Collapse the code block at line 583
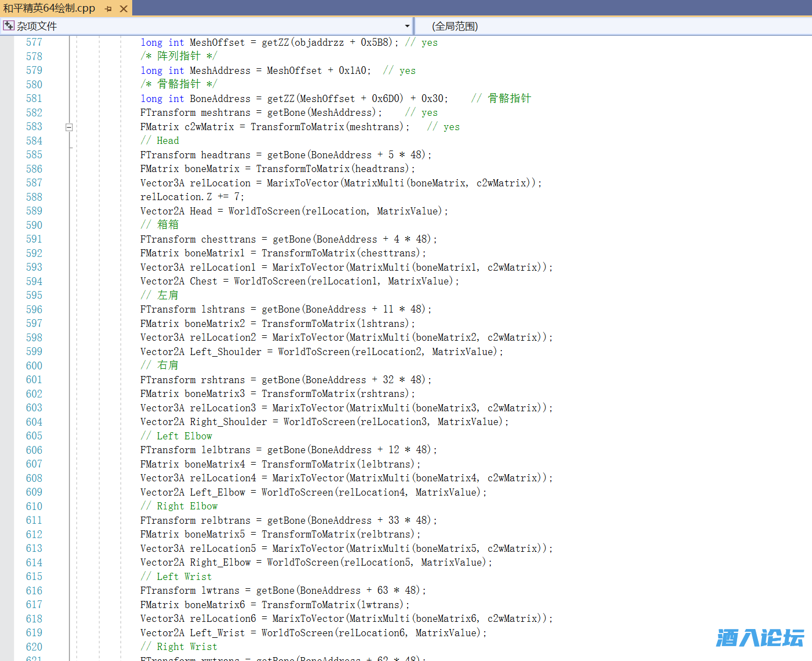Viewport: 812px width, 661px height. pyautogui.click(x=69, y=127)
